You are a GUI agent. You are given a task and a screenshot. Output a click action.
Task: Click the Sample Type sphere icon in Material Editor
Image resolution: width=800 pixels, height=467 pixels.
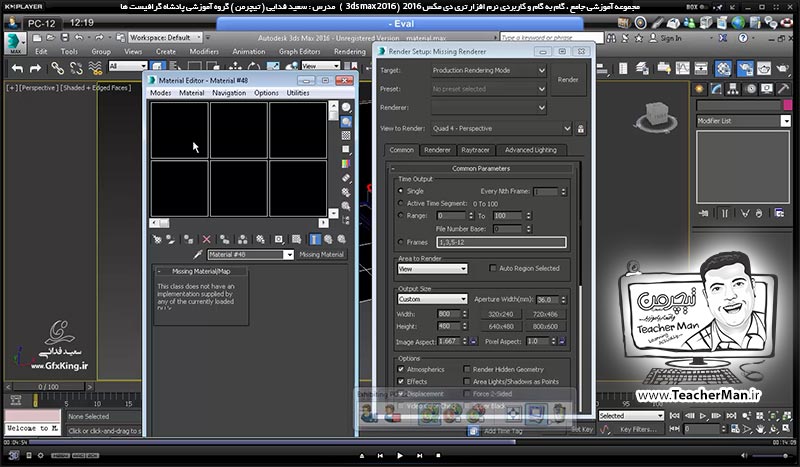coord(346,107)
